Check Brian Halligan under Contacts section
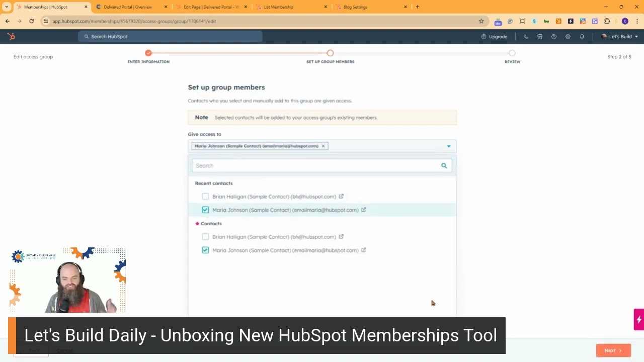 pos(205,237)
